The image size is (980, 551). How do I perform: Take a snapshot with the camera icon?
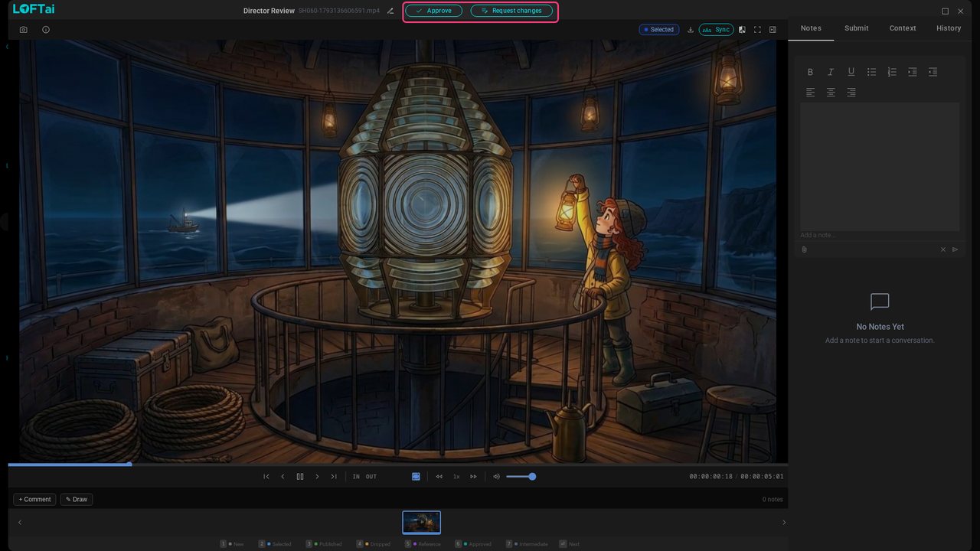pos(24,30)
